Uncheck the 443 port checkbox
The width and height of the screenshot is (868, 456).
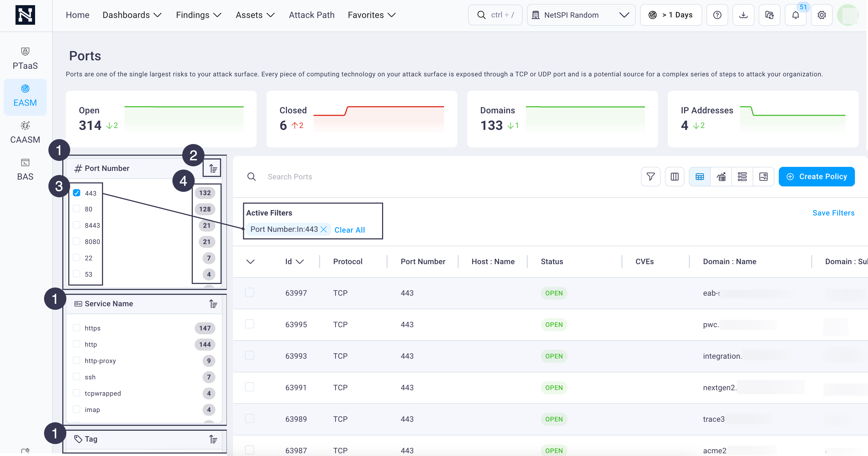77,193
